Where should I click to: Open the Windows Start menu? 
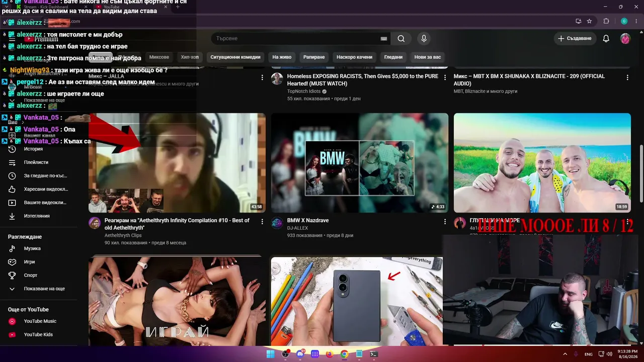(271, 354)
